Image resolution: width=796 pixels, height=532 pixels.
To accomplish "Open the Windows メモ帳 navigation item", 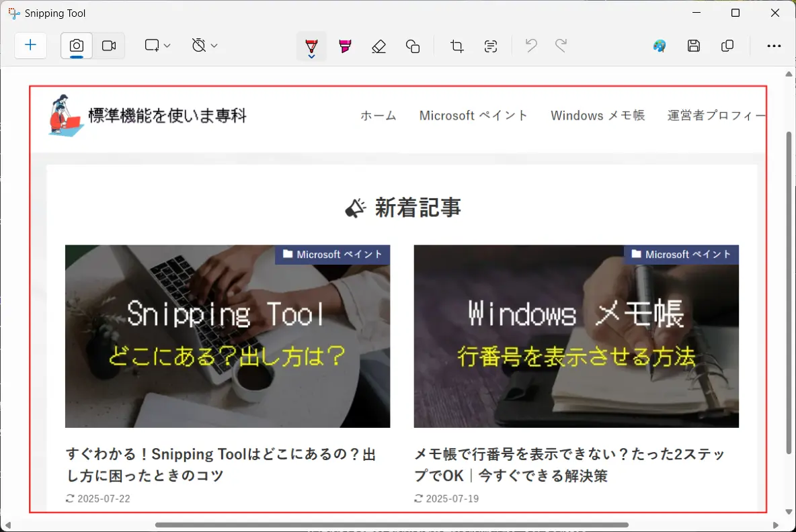I will (598, 116).
